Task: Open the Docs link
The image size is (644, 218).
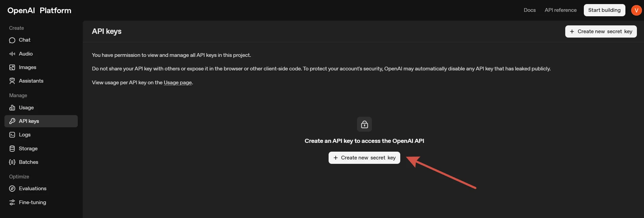Action: coord(530,10)
